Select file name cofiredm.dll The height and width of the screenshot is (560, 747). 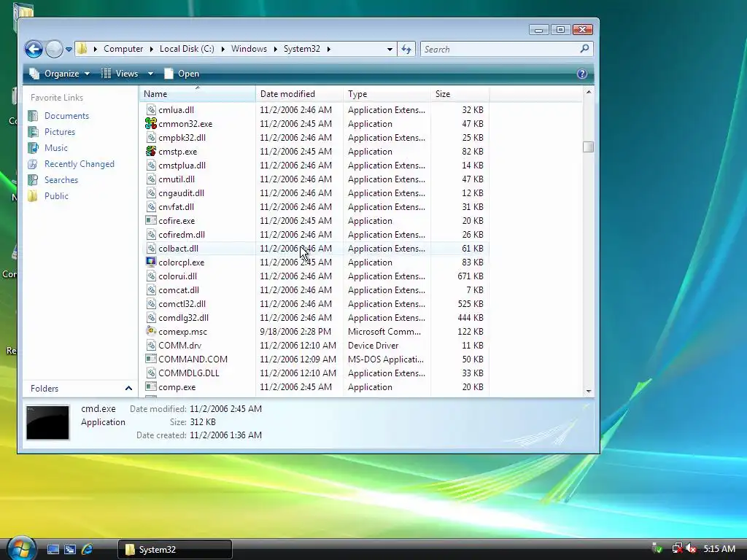(x=182, y=234)
